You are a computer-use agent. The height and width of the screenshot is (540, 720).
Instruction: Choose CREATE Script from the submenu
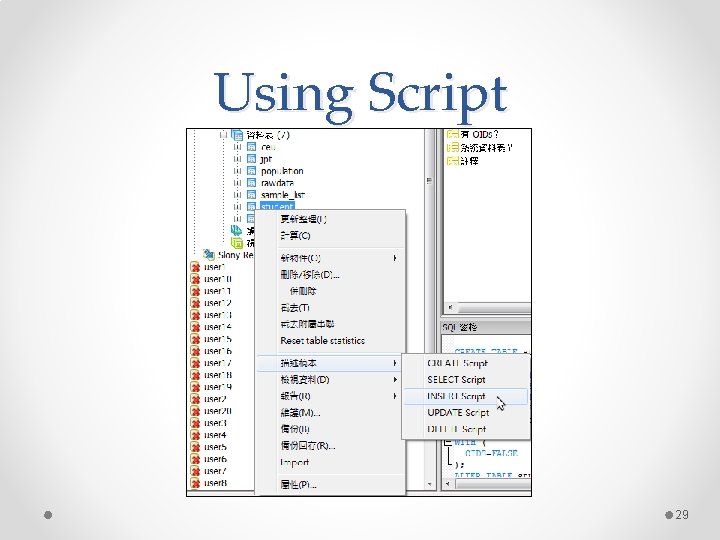coord(466,363)
